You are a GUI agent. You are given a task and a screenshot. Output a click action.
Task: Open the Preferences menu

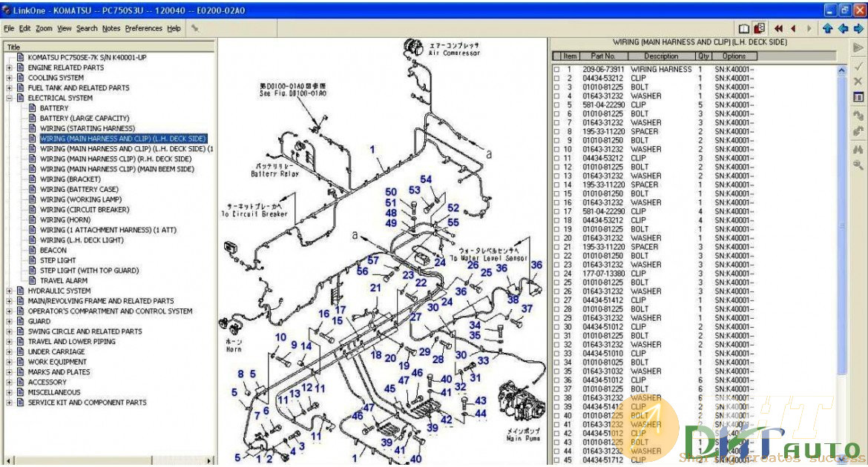click(143, 28)
